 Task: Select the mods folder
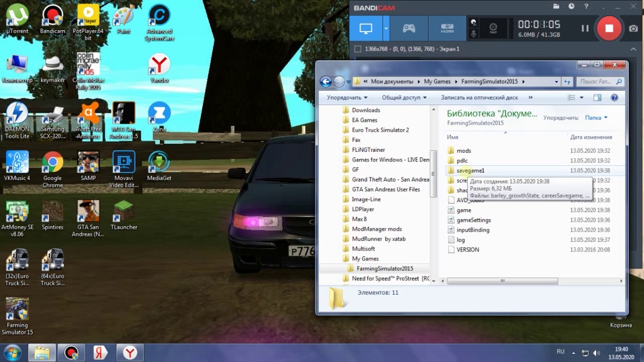(x=463, y=151)
